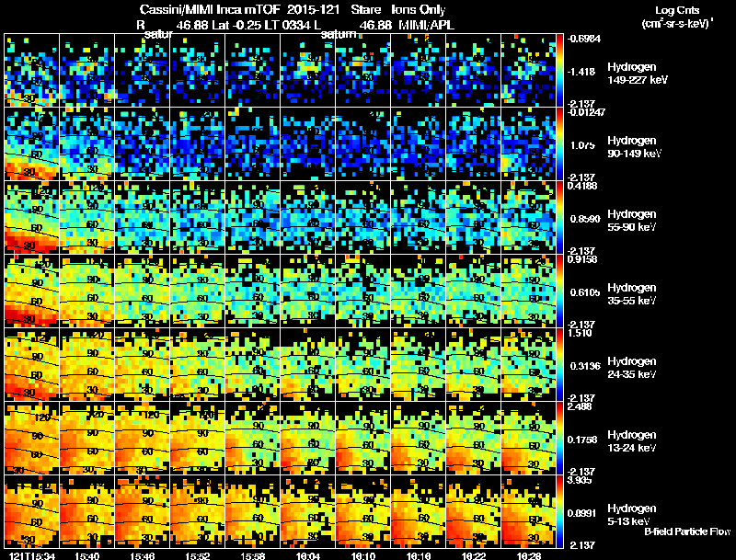Click the '(cm²-sr-s-keV)' units label
The height and width of the screenshot is (560, 736).
[x=677, y=23]
